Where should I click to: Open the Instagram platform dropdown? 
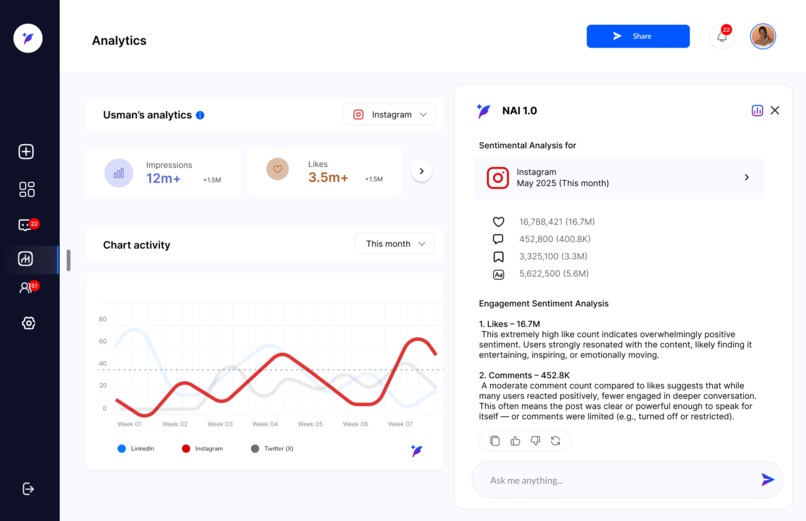(x=389, y=114)
